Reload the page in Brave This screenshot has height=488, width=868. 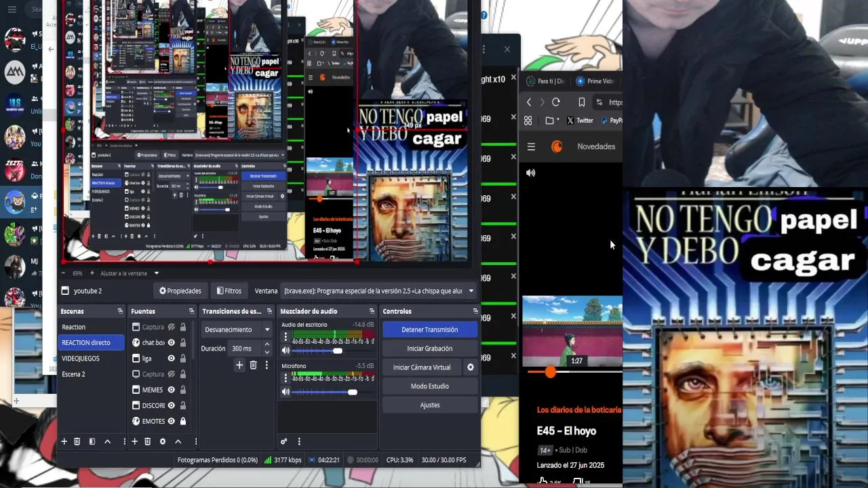coord(556,102)
